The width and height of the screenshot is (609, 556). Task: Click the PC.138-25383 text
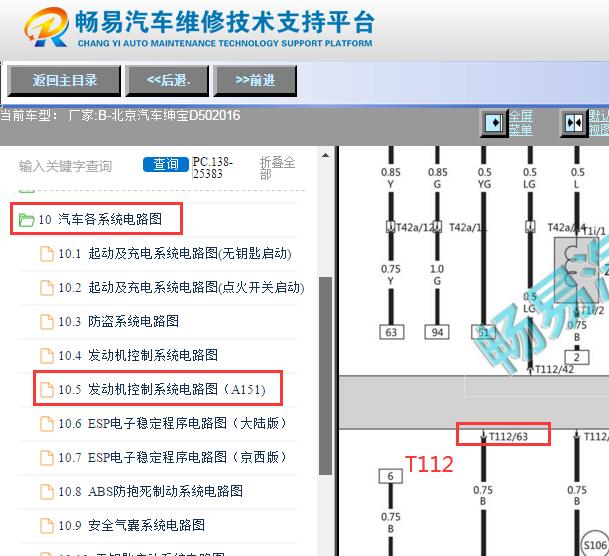tap(212, 168)
